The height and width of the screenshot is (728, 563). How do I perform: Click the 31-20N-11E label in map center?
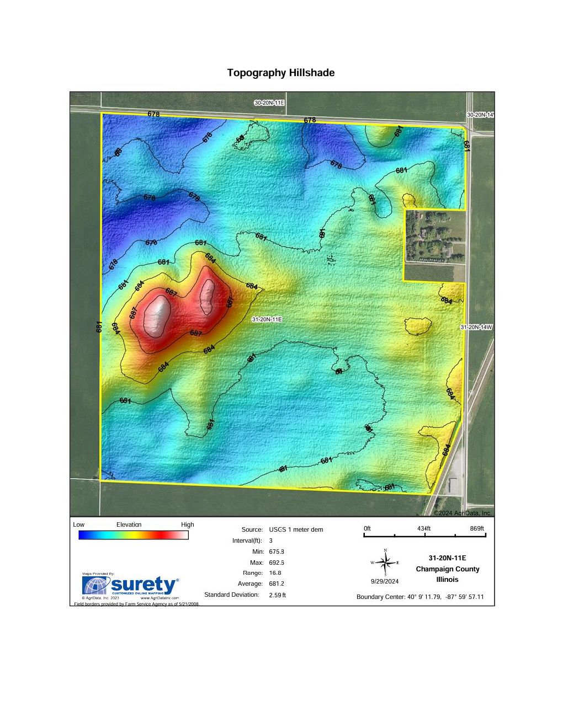pos(267,319)
